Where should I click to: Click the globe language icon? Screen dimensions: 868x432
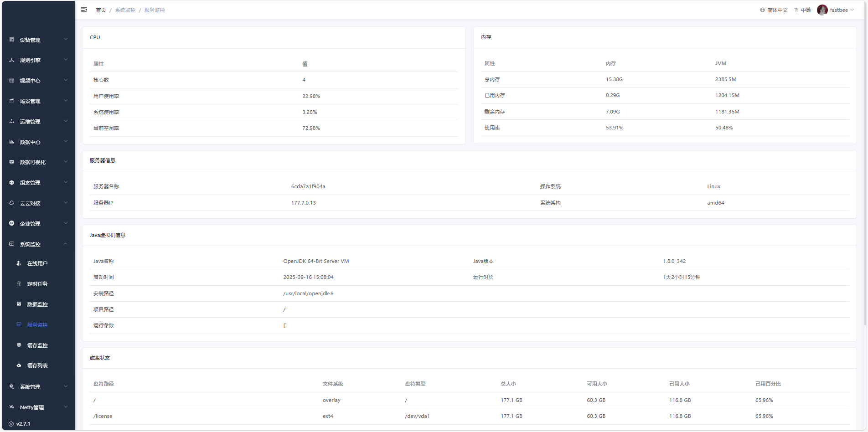762,10
